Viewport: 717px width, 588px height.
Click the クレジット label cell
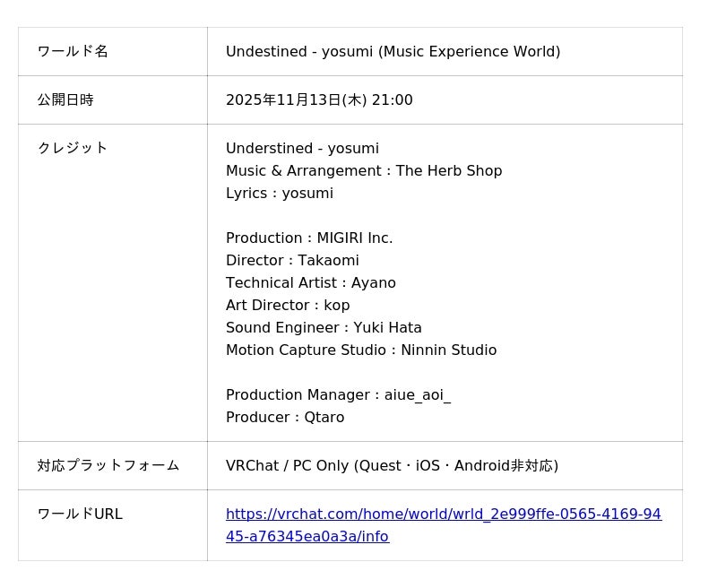click(x=73, y=148)
